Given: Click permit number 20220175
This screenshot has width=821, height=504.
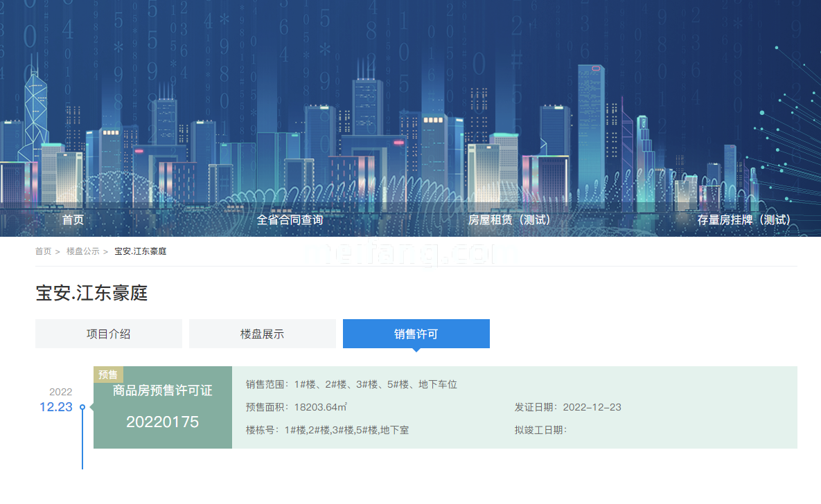Looking at the screenshot, I should [x=163, y=422].
